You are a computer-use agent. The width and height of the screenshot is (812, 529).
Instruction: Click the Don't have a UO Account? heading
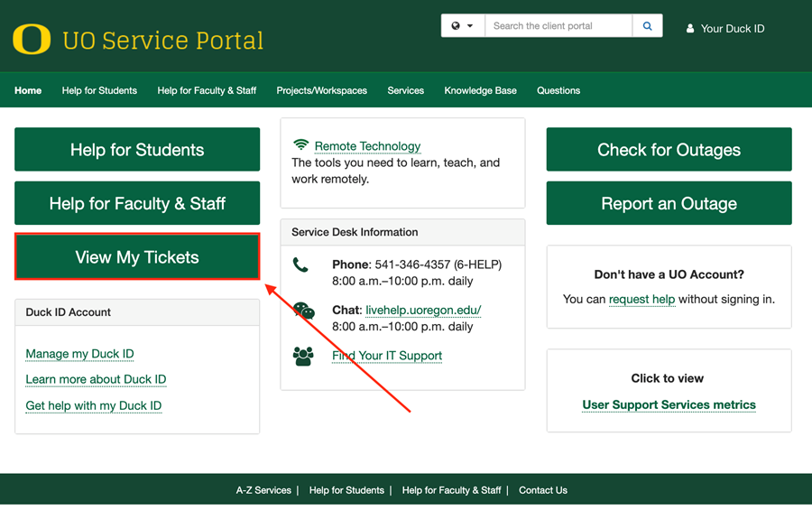click(669, 274)
